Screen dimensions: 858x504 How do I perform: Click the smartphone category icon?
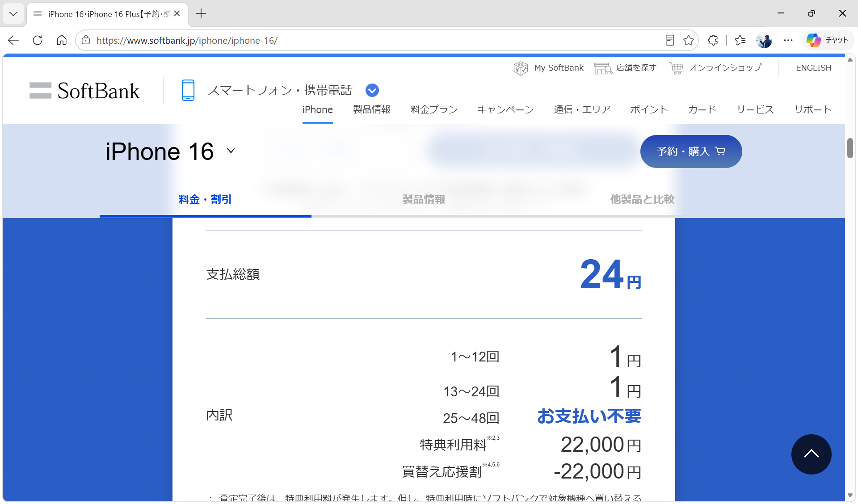[188, 90]
